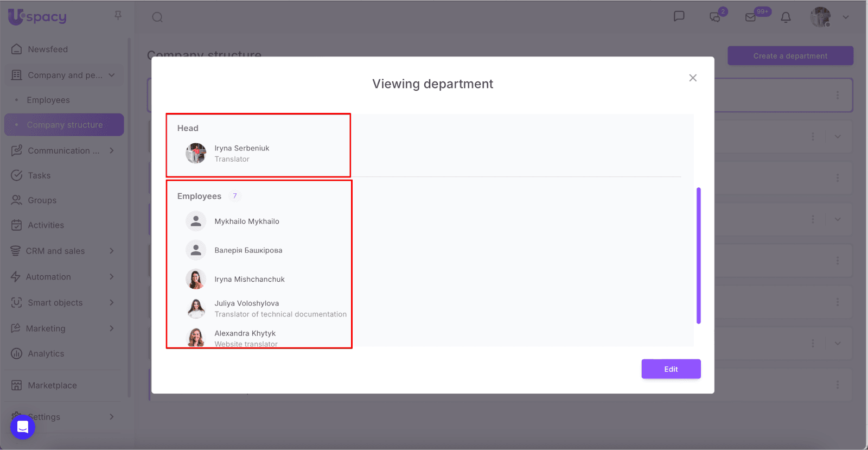
Task: Open Analytics in the sidebar
Action: point(46,354)
